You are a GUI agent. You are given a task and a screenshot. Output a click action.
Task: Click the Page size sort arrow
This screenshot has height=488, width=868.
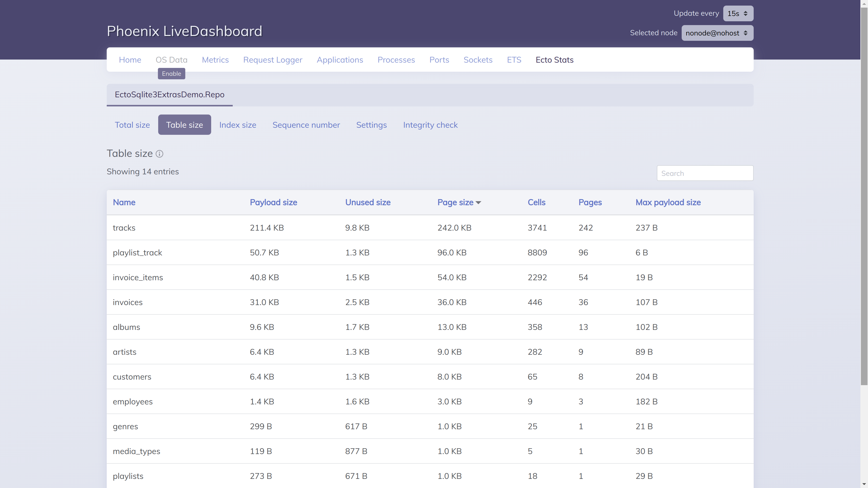point(478,202)
